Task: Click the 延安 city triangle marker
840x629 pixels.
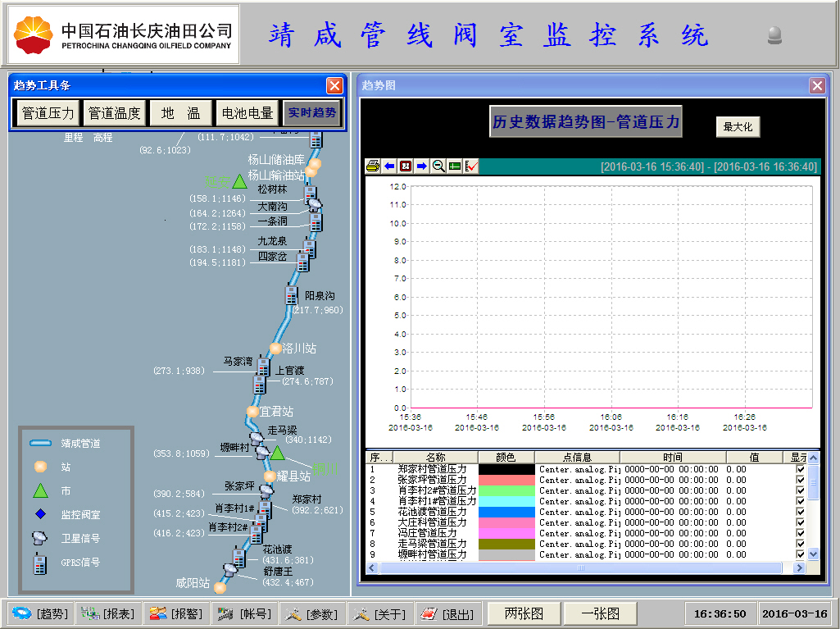Action: (x=239, y=182)
